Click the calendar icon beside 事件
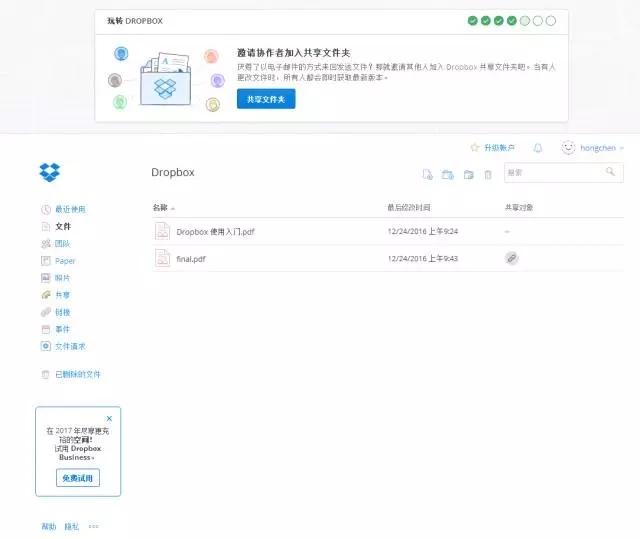Image resolution: width=640 pixels, height=539 pixels. point(46,329)
